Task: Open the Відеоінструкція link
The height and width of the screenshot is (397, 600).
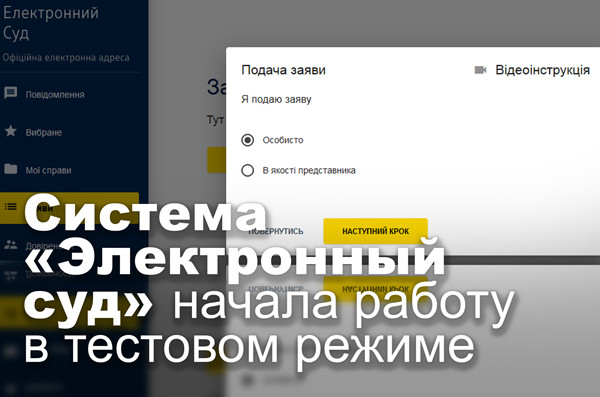Action: click(542, 70)
